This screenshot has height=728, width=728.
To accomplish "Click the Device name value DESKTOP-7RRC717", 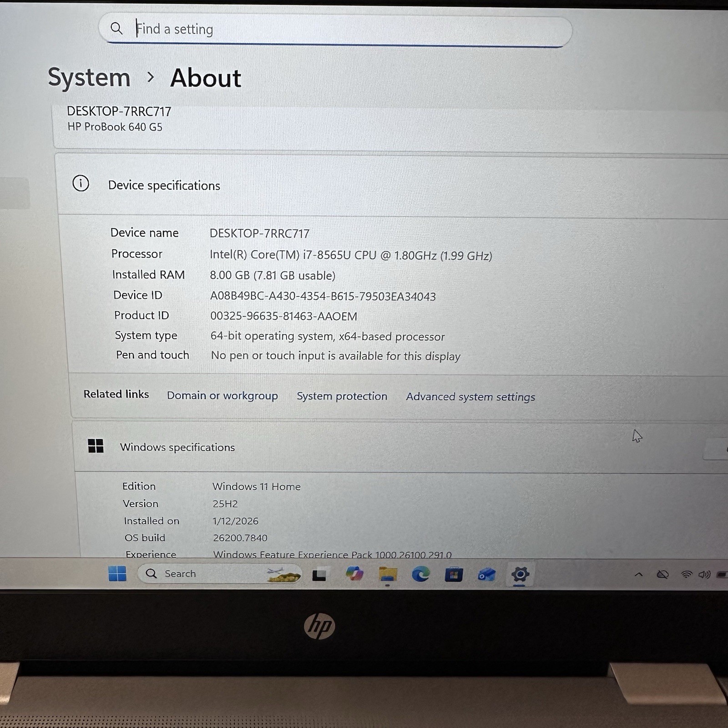I will tap(259, 233).
